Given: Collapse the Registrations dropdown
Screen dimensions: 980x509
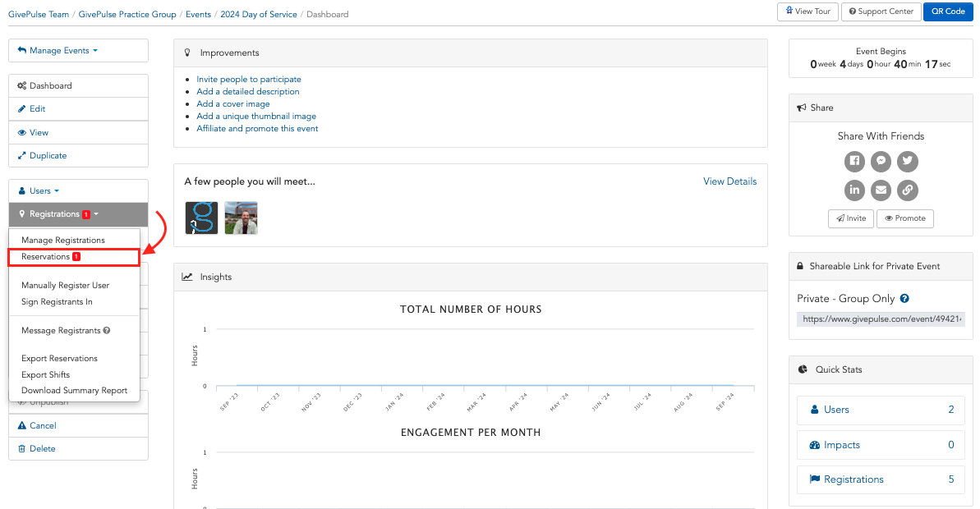Looking at the screenshot, I should tap(78, 214).
